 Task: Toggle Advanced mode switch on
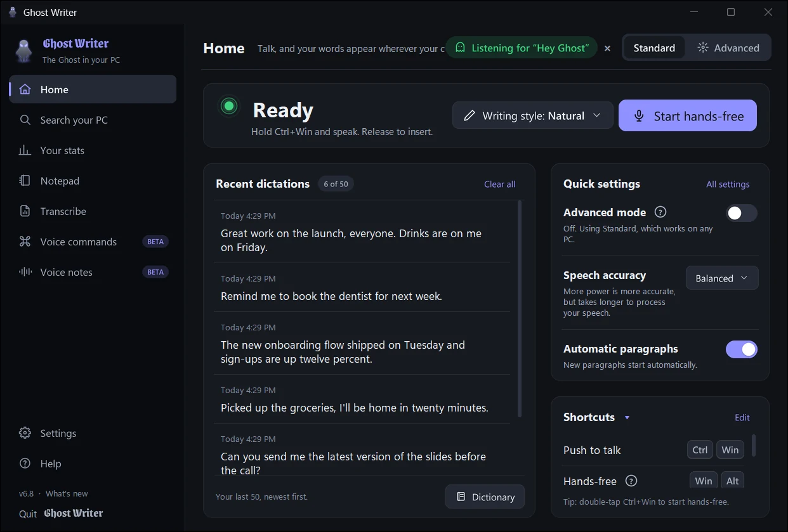point(741,213)
